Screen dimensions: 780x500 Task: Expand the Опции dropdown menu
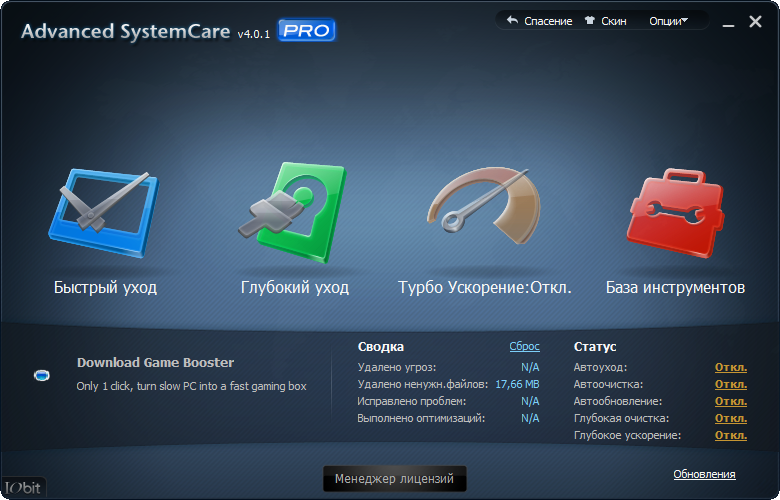tap(668, 21)
